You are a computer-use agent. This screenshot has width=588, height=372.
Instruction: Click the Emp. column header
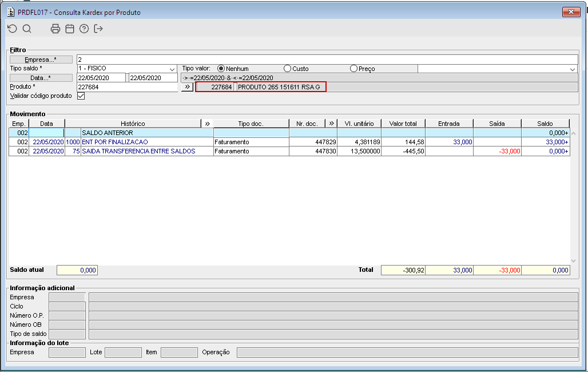coord(19,124)
